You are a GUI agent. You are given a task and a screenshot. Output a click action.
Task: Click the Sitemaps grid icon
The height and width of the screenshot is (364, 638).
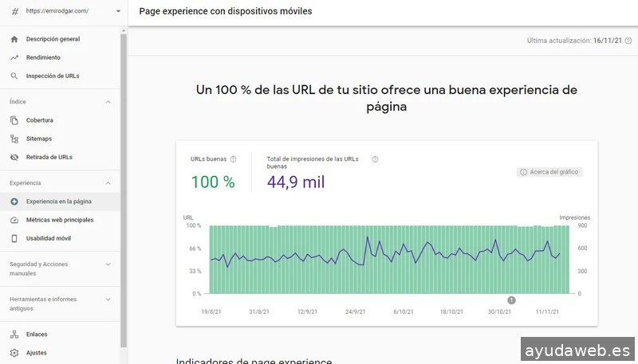tap(14, 139)
